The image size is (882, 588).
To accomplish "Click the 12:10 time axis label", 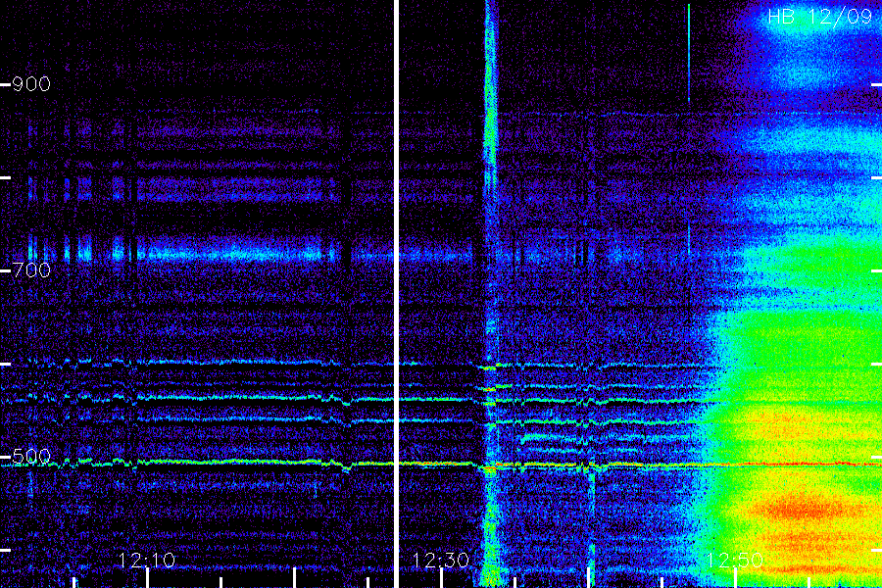I will 147,560.
